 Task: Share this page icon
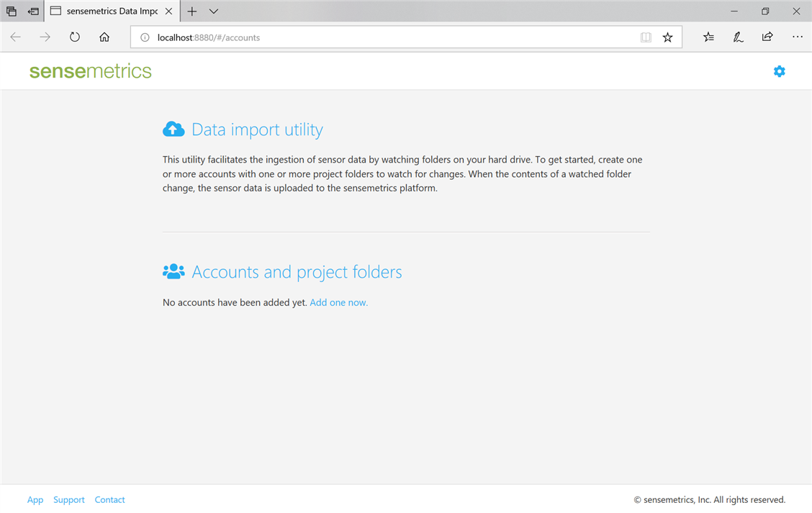pos(767,37)
